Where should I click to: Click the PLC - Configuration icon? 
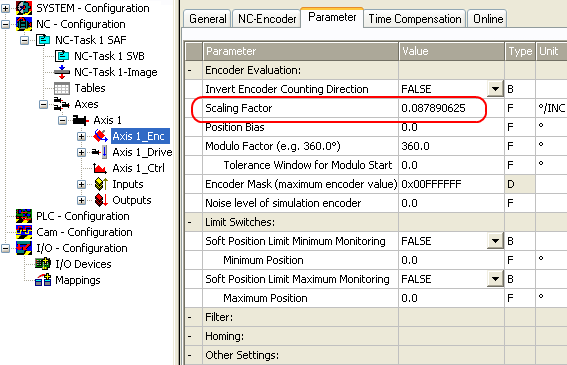pyautogui.click(x=24, y=216)
